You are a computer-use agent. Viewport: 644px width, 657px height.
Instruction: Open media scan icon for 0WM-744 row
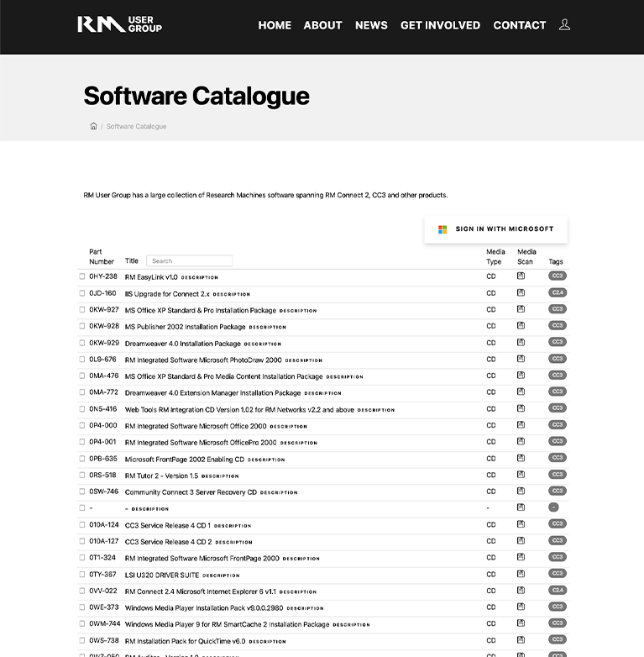coord(521,623)
